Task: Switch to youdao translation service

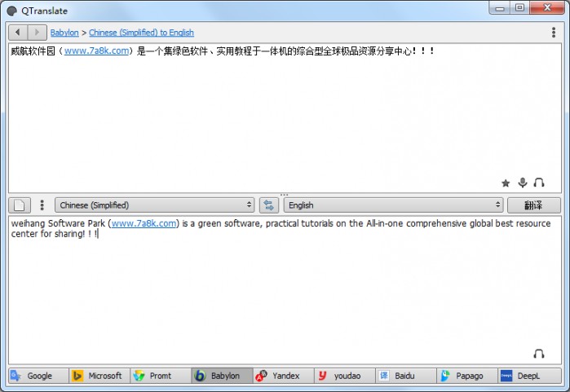Action: click(x=344, y=376)
